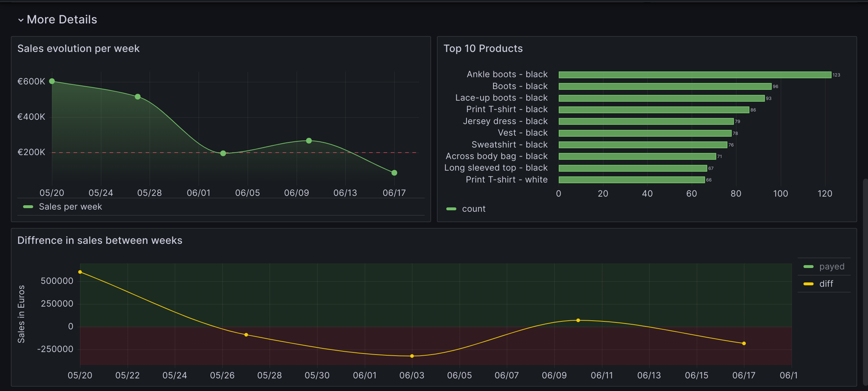Toggle the count legend series

click(x=473, y=209)
